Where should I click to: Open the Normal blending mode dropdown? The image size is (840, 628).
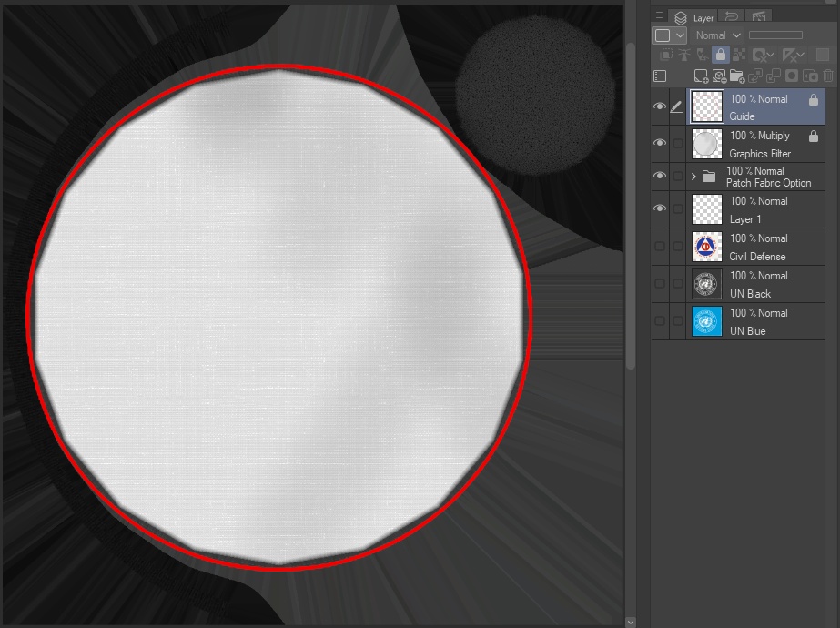tap(716, 35)
